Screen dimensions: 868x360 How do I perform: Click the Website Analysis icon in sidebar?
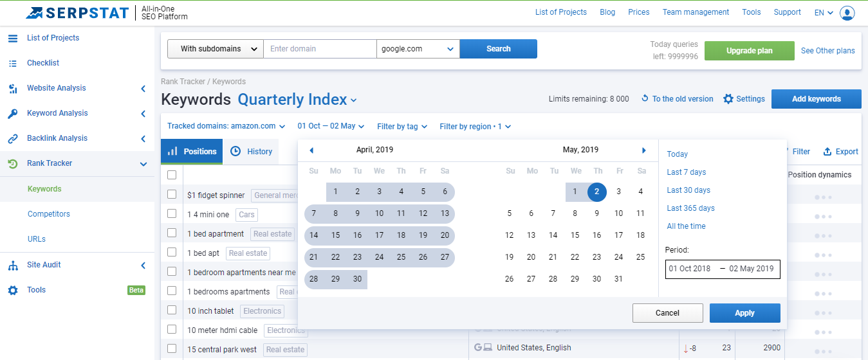pos(13,88)
